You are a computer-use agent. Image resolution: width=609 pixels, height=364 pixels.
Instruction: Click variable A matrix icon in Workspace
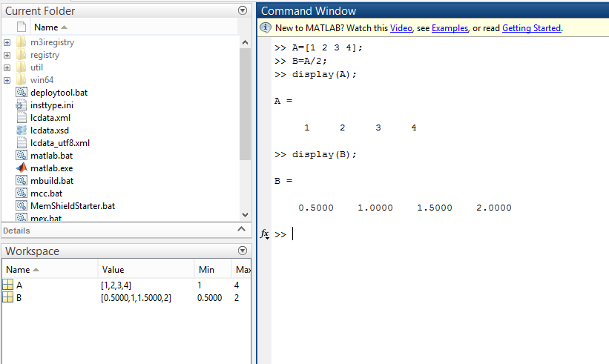[7, 285]
